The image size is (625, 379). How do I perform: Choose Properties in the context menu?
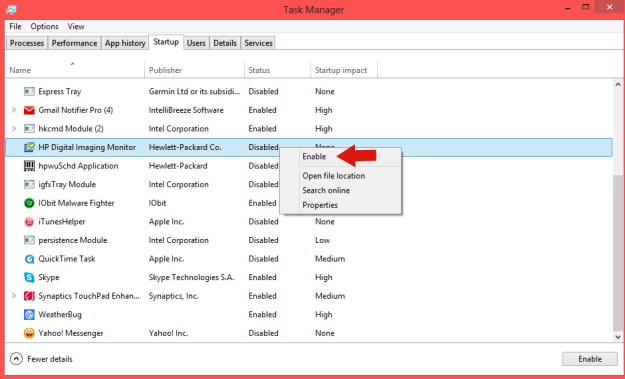[x=320, y=205]
